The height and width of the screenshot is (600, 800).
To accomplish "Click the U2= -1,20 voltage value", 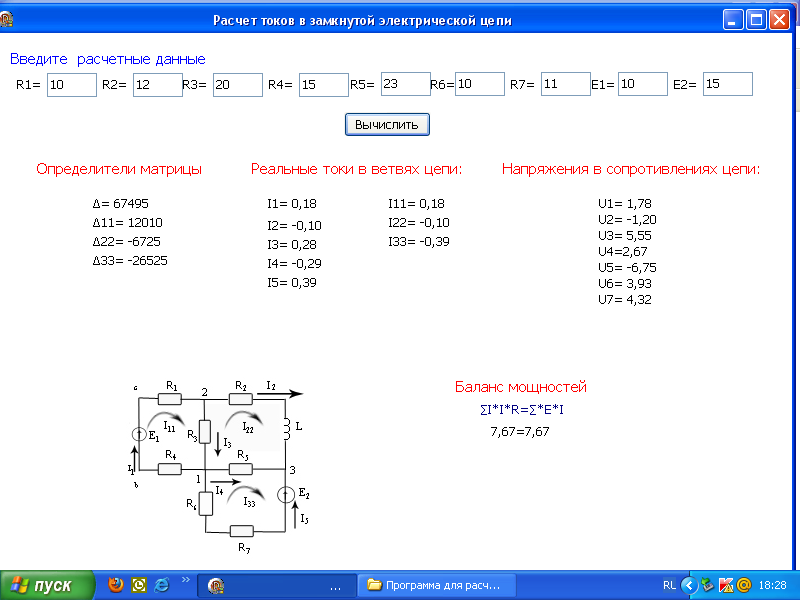I will [628, 219].
